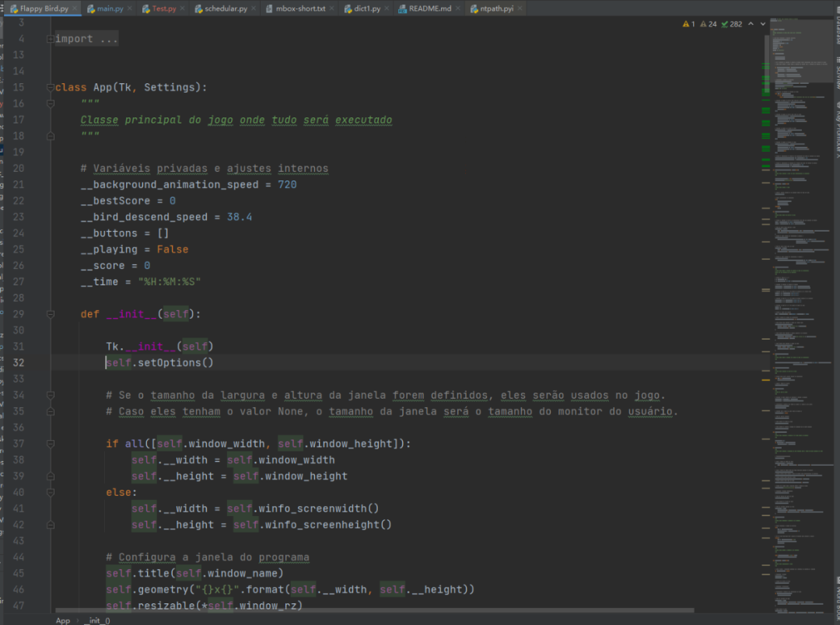Click fold end marker at line 42
Image resolution: width=840 pixels, height=625 pixels.
tap(51, 525)
